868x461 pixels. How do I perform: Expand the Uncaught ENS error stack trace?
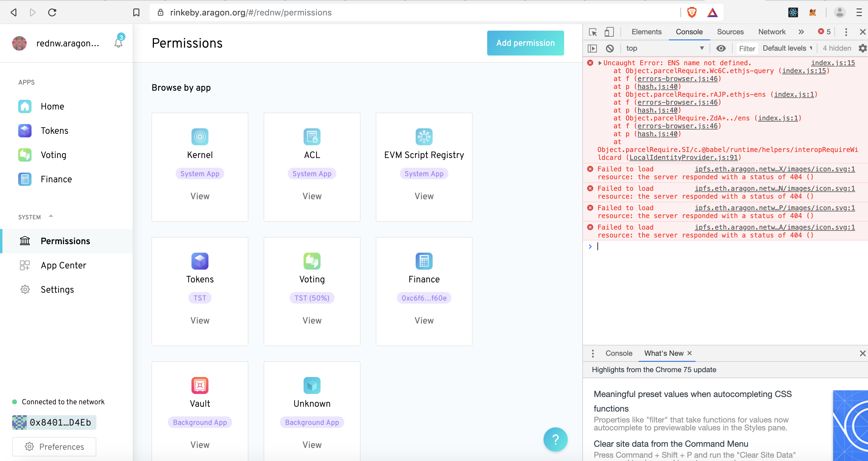tap(600, 63)
